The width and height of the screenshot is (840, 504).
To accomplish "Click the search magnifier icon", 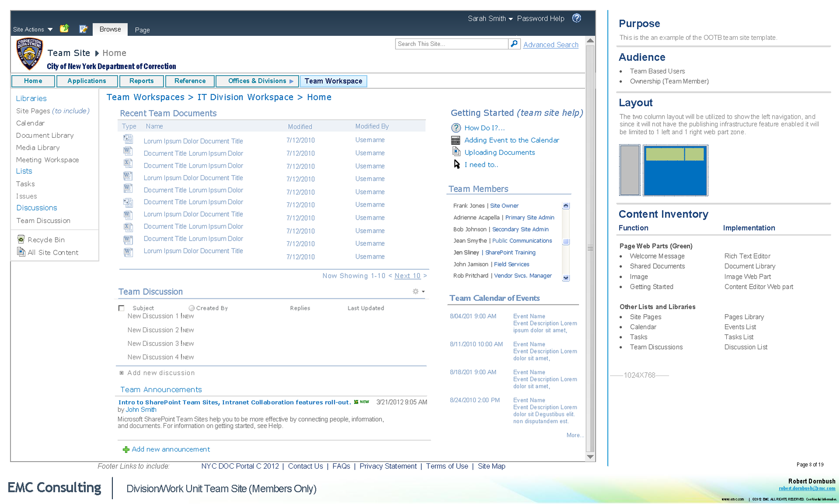I will 514,44.
